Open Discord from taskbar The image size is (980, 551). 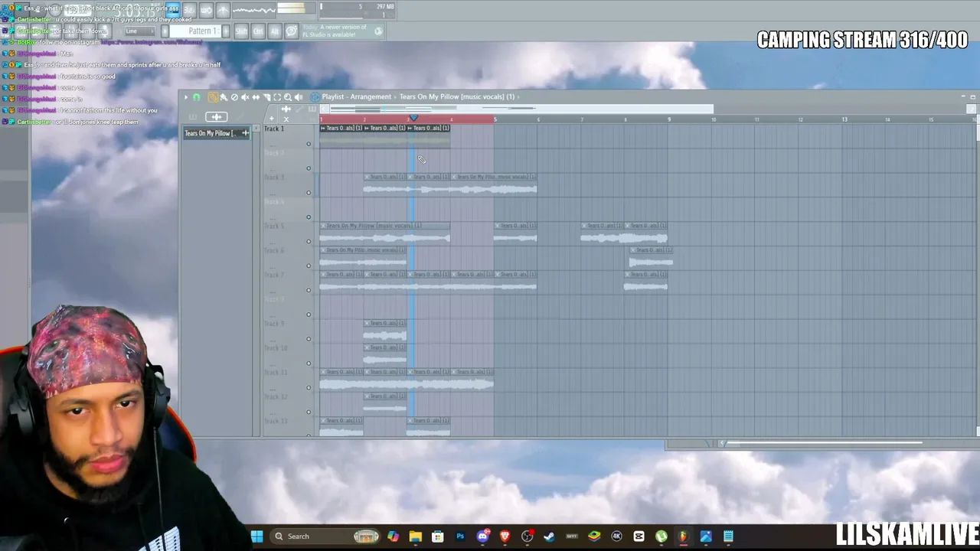(482, 536)
